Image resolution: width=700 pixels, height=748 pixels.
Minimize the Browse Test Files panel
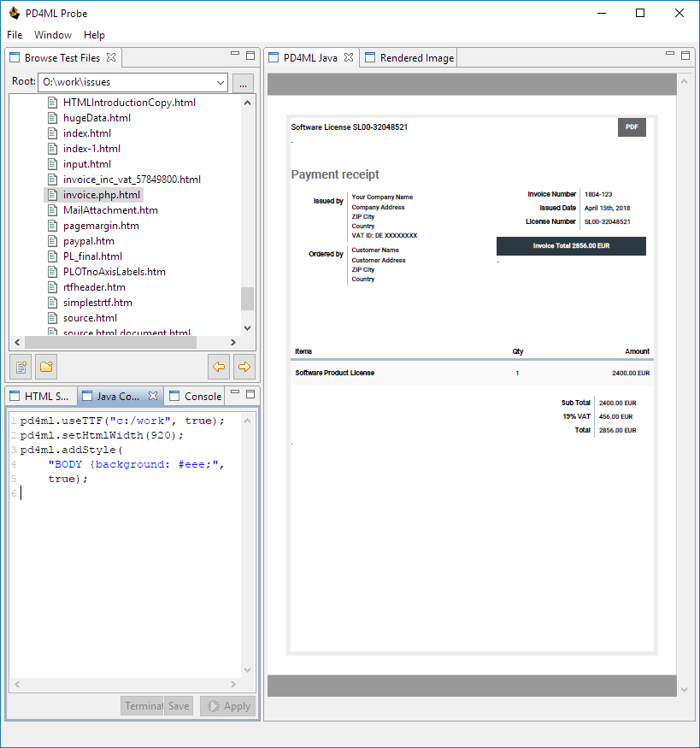[x=235, y=55]
